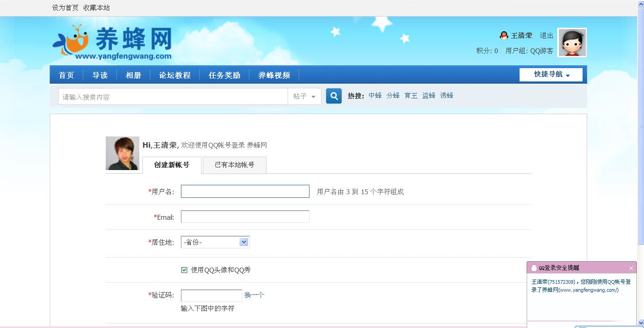Image resolution: width=644 pixels, height=328 pixels.
Task: Click the hot search term 中蜂
Action: tap(375, 96)
